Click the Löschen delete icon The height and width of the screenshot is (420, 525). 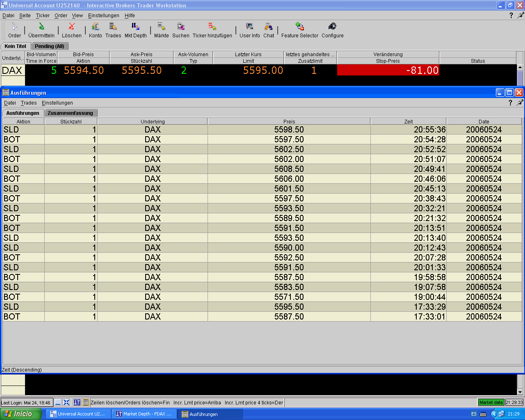click(72, 27)
